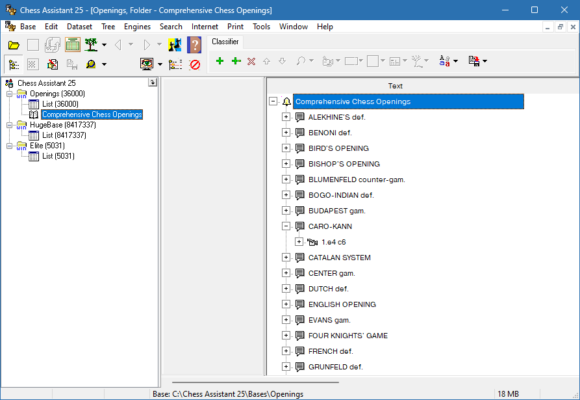580x400 pixels.
Task: Select the Elite (5031) base
Action: coord(47,146)
